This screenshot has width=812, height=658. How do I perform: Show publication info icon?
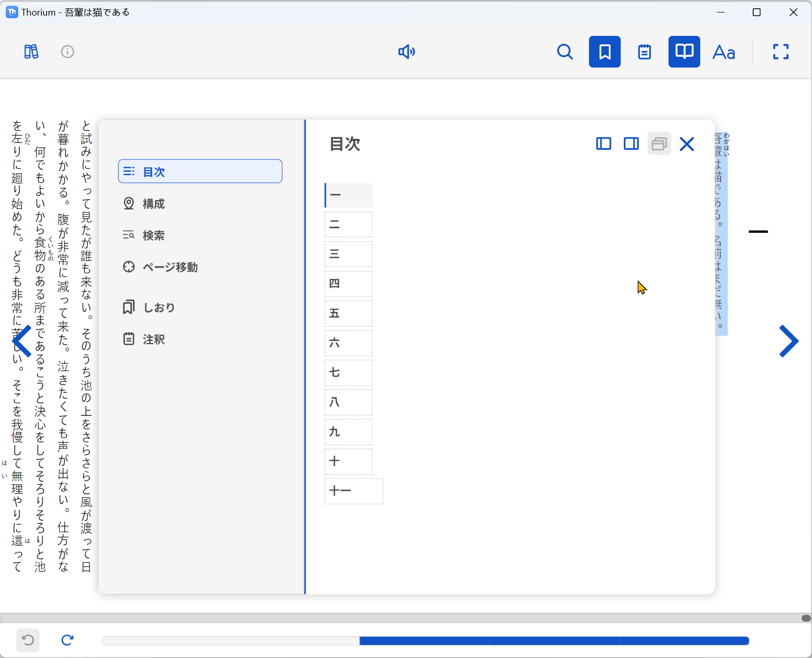(x=68, y=51)
